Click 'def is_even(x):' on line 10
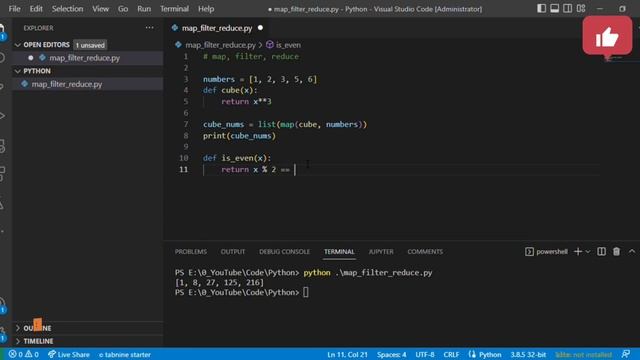 237,158
